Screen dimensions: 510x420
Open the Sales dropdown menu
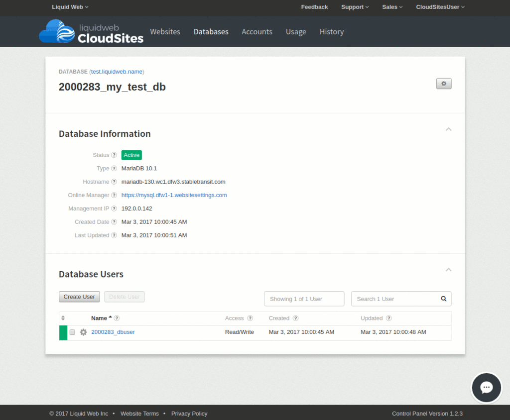(392, 7)
